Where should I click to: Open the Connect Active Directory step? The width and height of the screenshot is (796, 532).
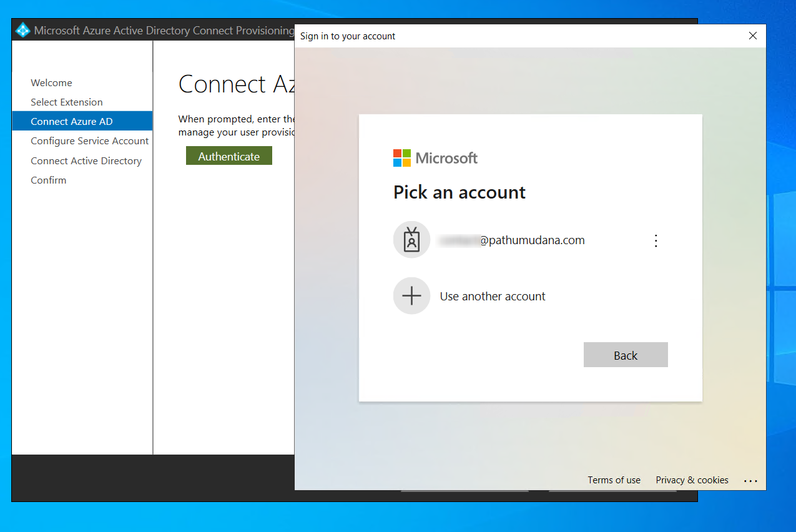click(86, 160)
